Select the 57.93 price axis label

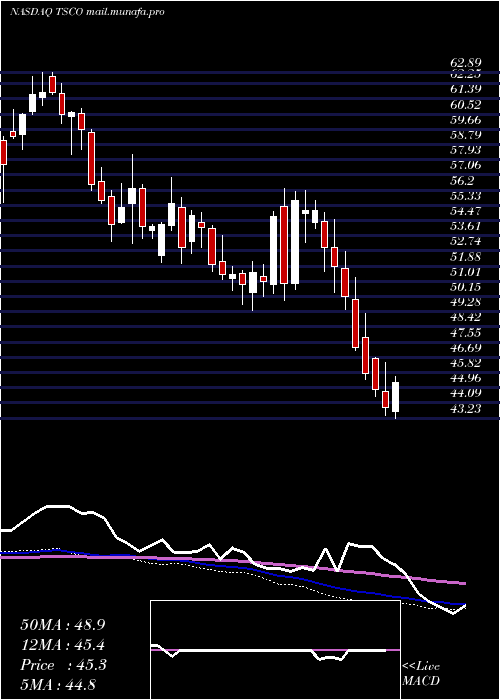[466, 150]
